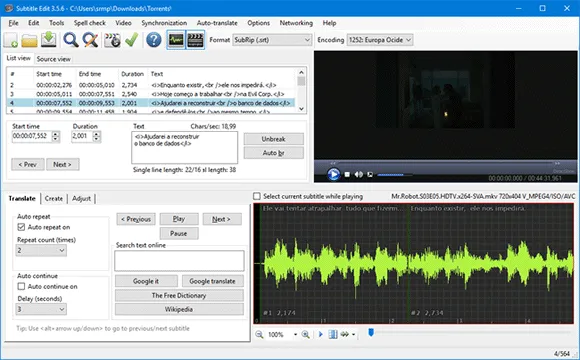Toggle fullscreen icon in video player

[370, 174]
